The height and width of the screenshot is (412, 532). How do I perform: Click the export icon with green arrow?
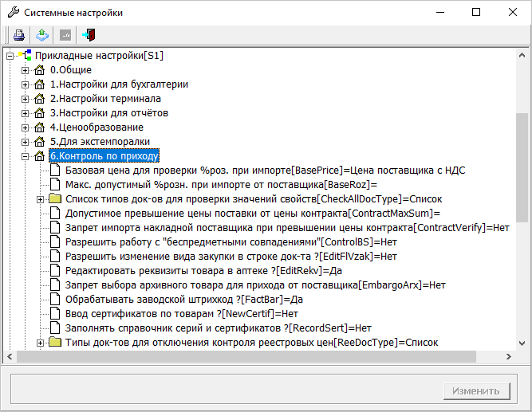pos(42,35)
